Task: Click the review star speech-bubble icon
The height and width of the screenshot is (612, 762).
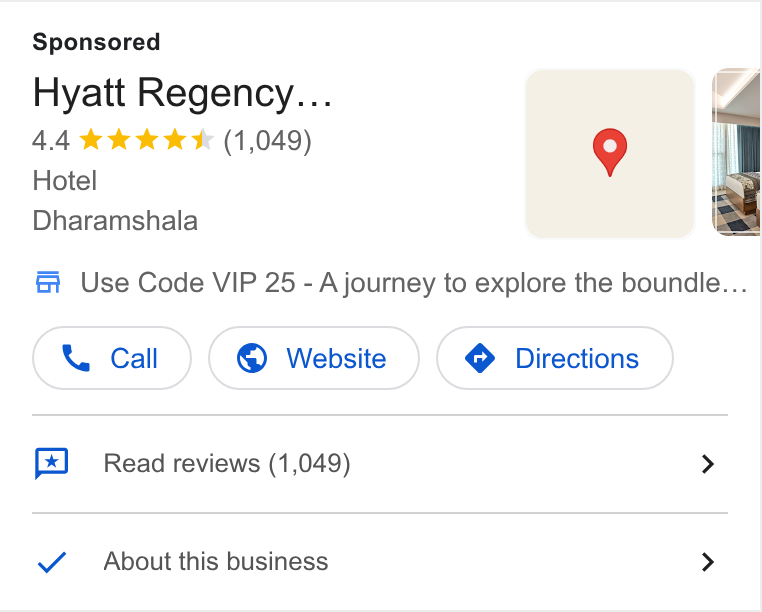Action: click(x=52, y=463)
